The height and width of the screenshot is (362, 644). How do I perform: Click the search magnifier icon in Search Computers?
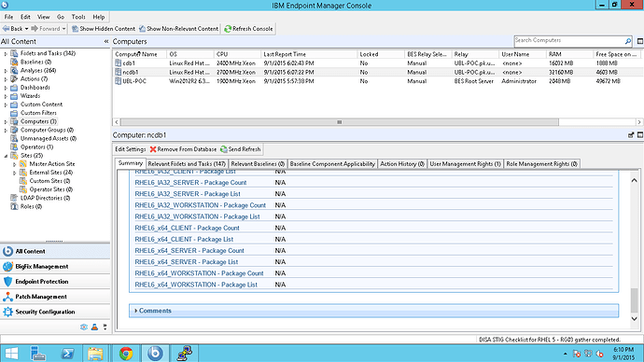[627, 41]
